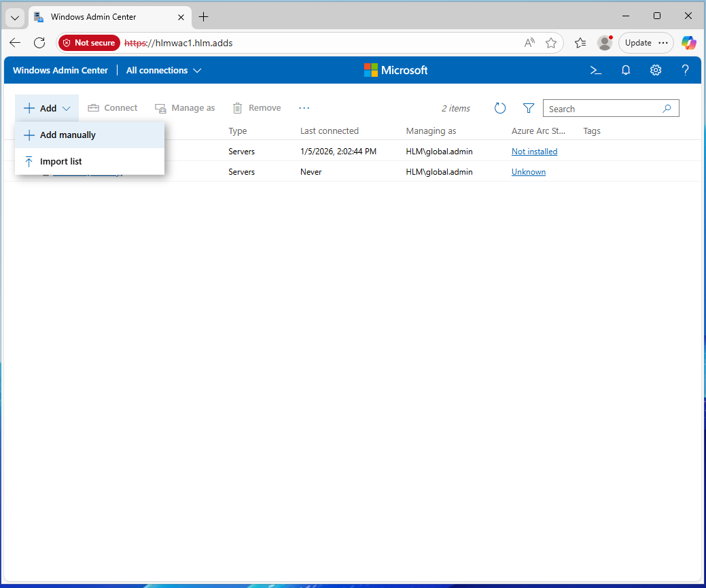Select Add manually from the menu
This screenshot has height=588, width=706.
pos(68,135)
